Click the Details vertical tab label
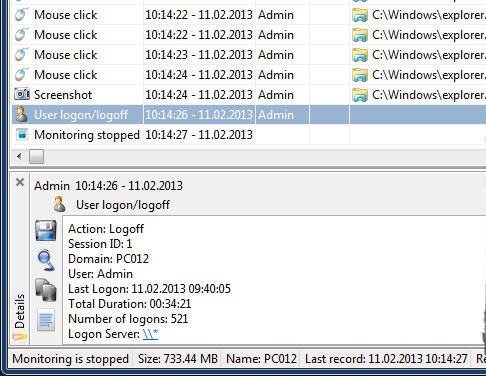The height and width of the screenshot is (376, 486). (x=20, y=311)
